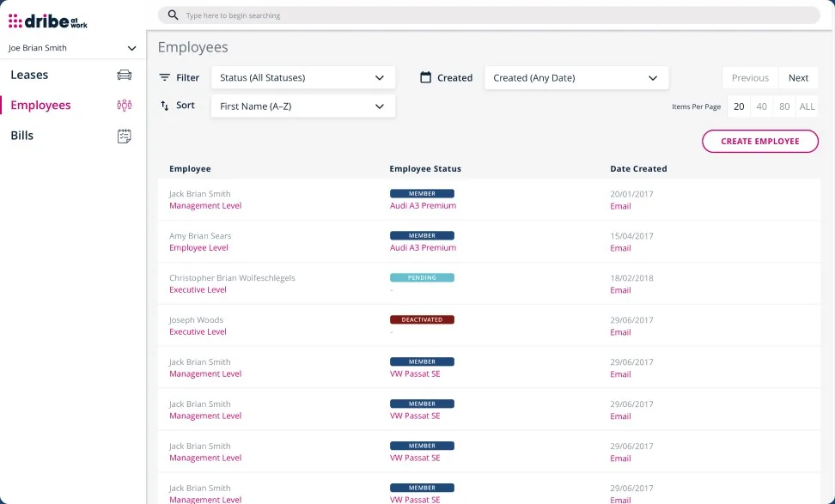Screen dimensions: 835x504
Task: Click the Items Per Page label
Action: pyautogui.click(x=696, y=106)
